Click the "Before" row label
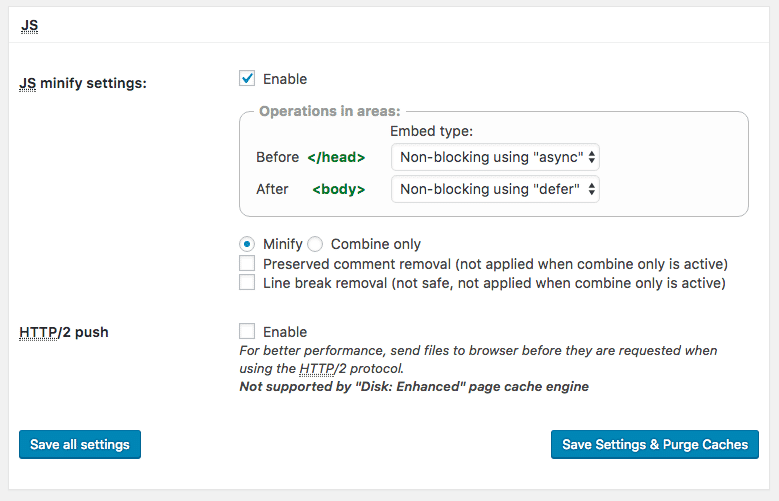779x501 pixels. pyautogui.click(x=277, y=157)
